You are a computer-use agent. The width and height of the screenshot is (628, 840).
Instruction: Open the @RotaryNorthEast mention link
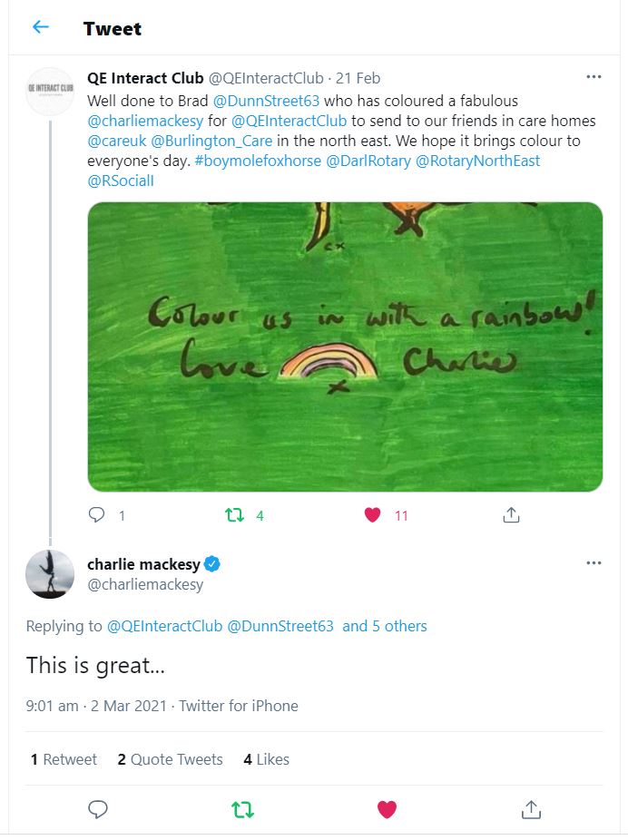click(x=478, y=161)
